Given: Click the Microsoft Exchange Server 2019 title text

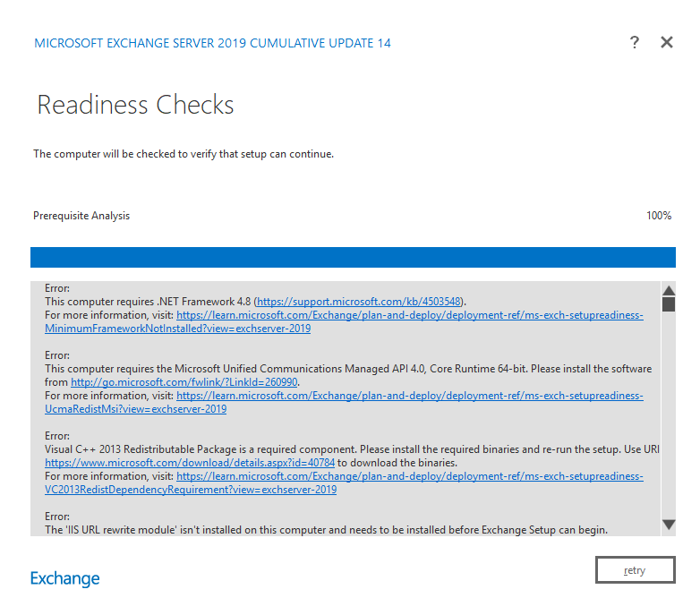Looking at the screenshot, I should pos(212,43).
